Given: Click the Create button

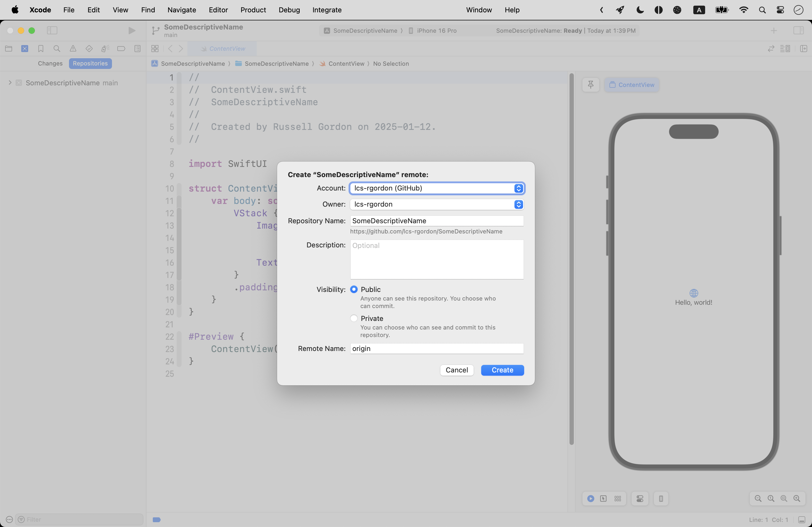Looking at the screenshot, I should (x=502, y=370).
